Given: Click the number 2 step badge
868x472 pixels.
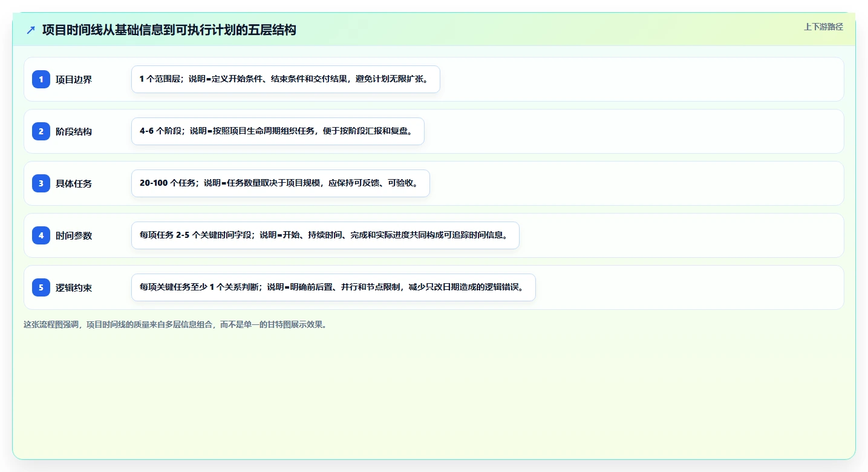Looking at the screenshot, I should tap(41, 131).
